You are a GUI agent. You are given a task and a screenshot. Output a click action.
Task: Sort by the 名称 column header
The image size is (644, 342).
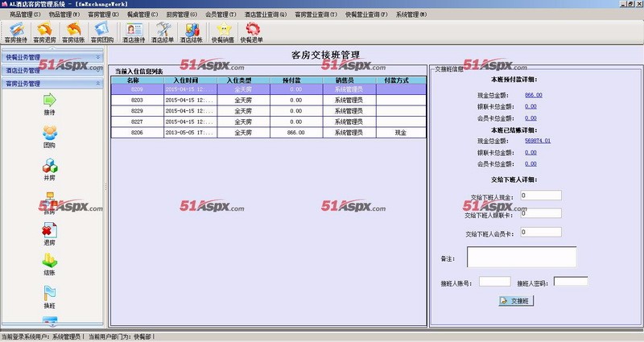tap(137, 80)
